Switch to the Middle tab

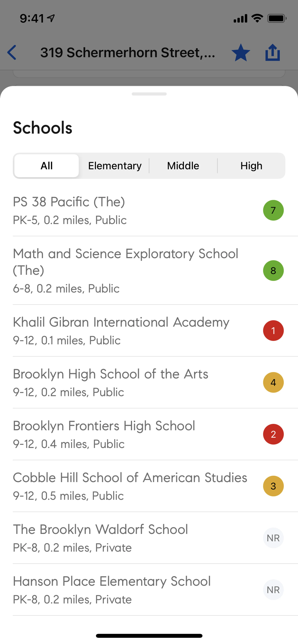183,166
